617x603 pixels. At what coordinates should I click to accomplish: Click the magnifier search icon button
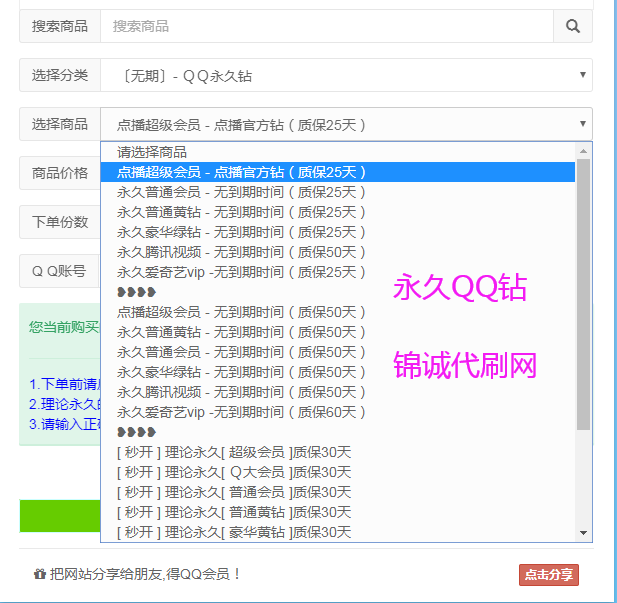click(573, 27)
